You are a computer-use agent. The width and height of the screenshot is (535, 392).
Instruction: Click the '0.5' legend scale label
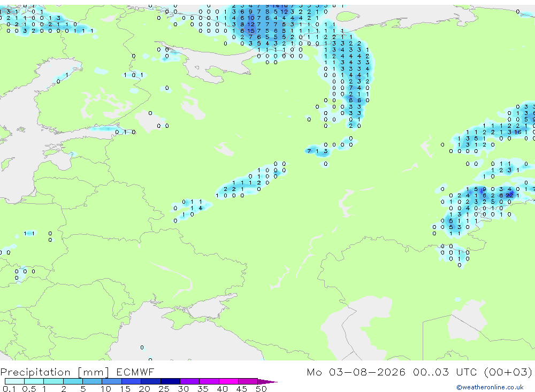coord(29,389)
